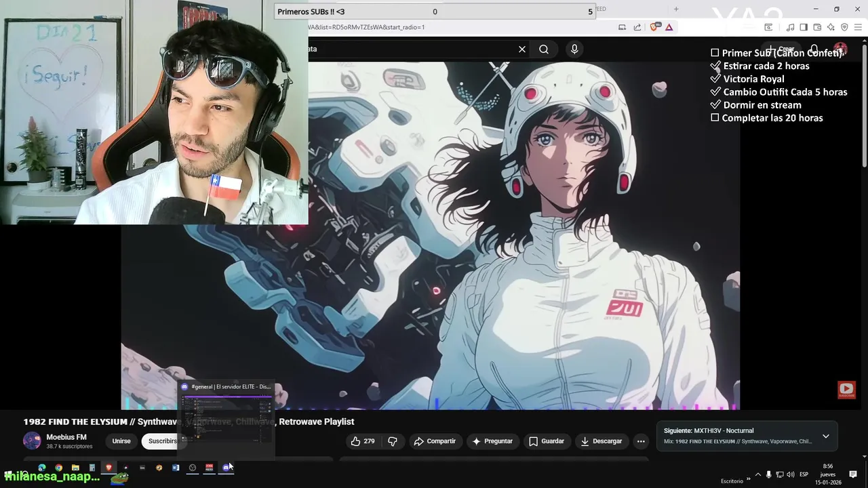Open the Brave VPN shield icon
The image size is (868, 488).
(844, 27)
